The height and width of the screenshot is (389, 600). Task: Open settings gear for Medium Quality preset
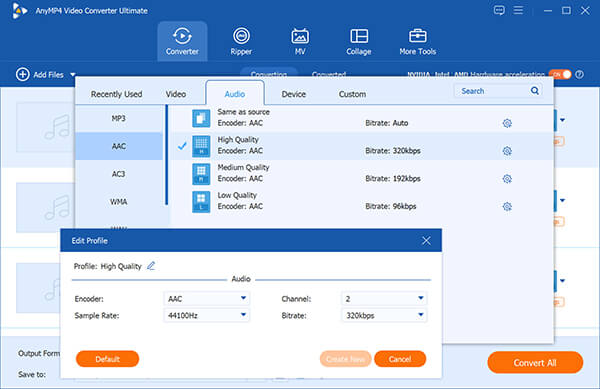tap(507, 179)
